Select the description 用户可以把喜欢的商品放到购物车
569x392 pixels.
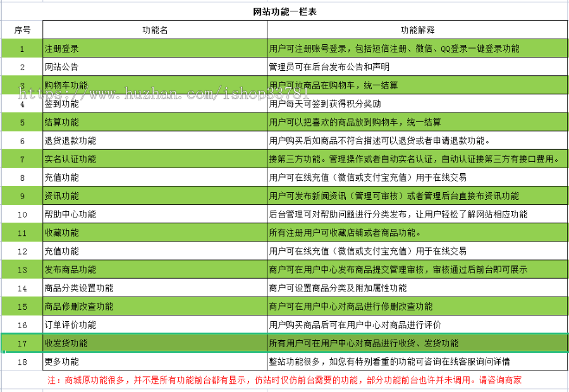coord(417,122)
